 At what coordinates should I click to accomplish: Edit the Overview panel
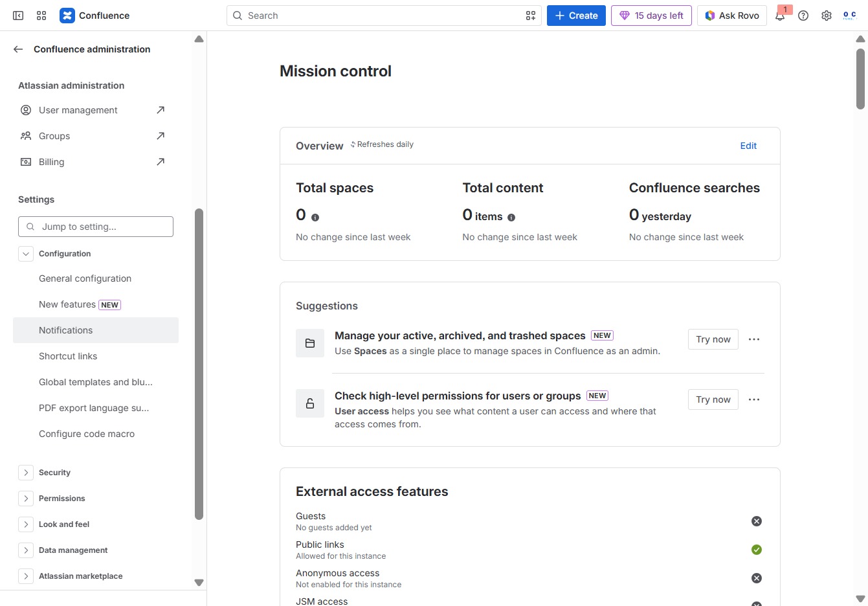coord(748,146)
